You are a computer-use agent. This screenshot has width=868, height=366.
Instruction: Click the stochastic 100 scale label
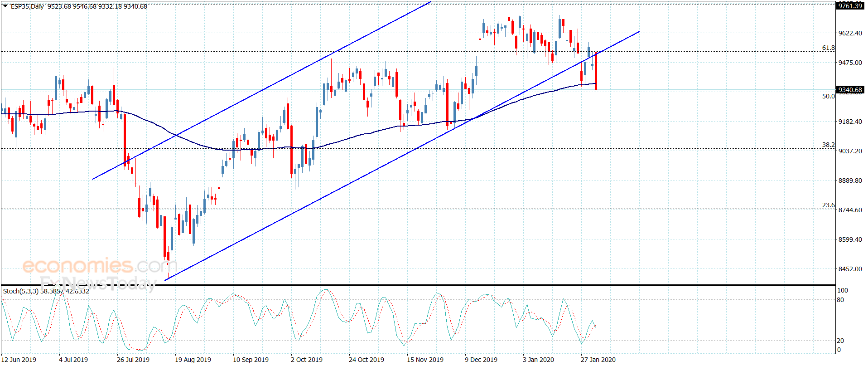(x=843, y=290)
